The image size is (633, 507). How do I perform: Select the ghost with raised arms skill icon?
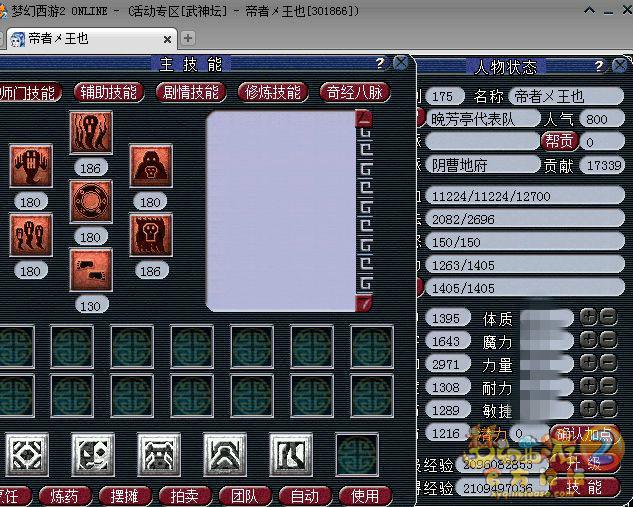point(31,166)
